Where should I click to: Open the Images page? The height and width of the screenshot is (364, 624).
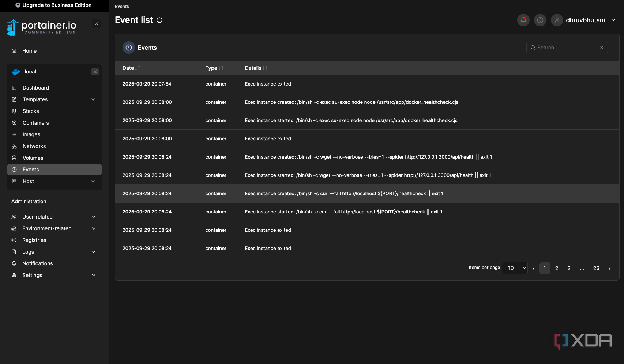[x=54, y=134]
